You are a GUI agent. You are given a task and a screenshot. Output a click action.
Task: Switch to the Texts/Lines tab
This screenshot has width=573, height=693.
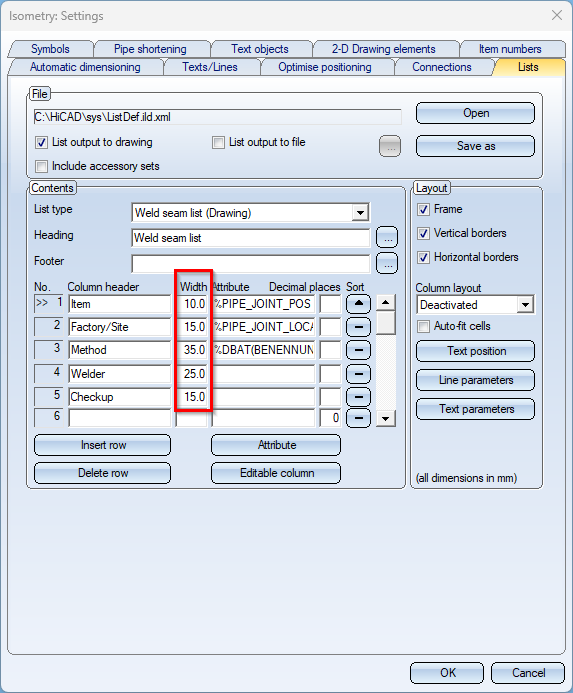(210, 67)
